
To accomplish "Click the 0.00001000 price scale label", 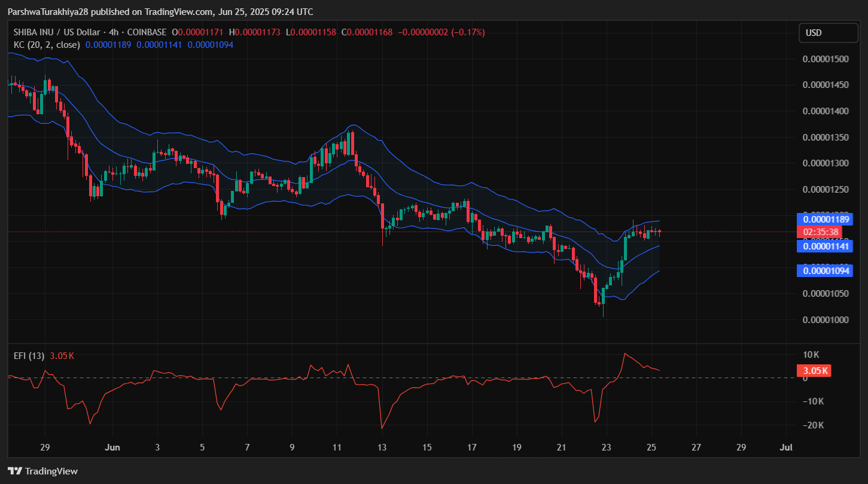I will coord(826,319).
